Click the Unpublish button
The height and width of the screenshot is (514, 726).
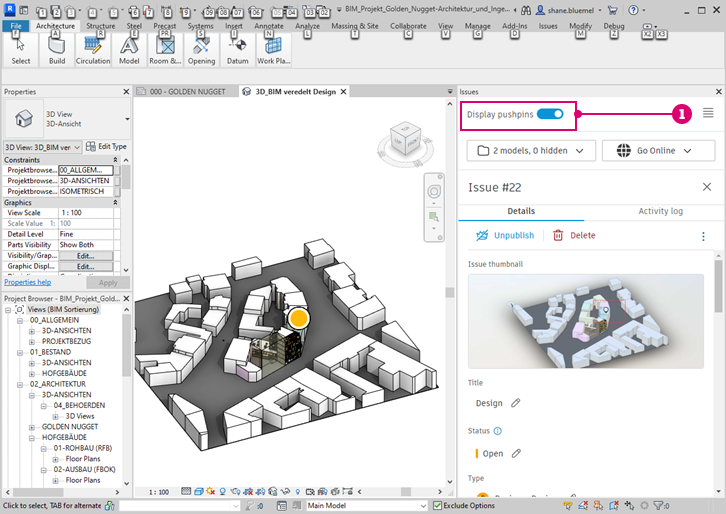click(x=505, y=235)
